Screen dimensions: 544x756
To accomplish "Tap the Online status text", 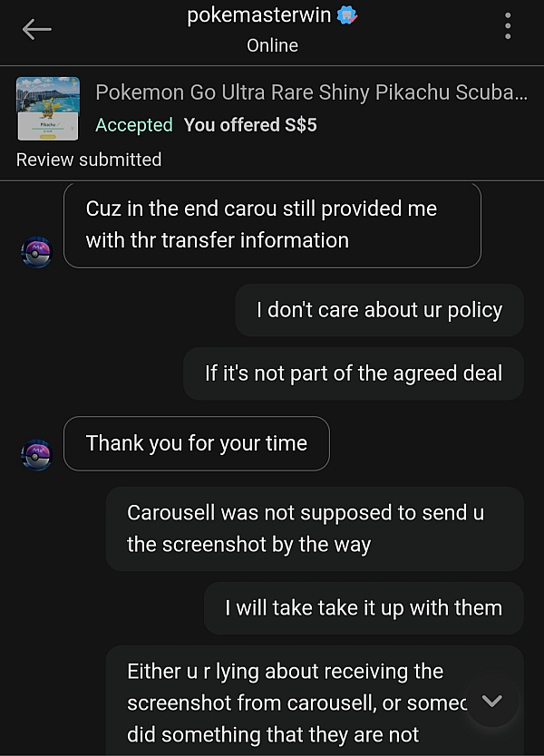I will (x=273, y=45).
